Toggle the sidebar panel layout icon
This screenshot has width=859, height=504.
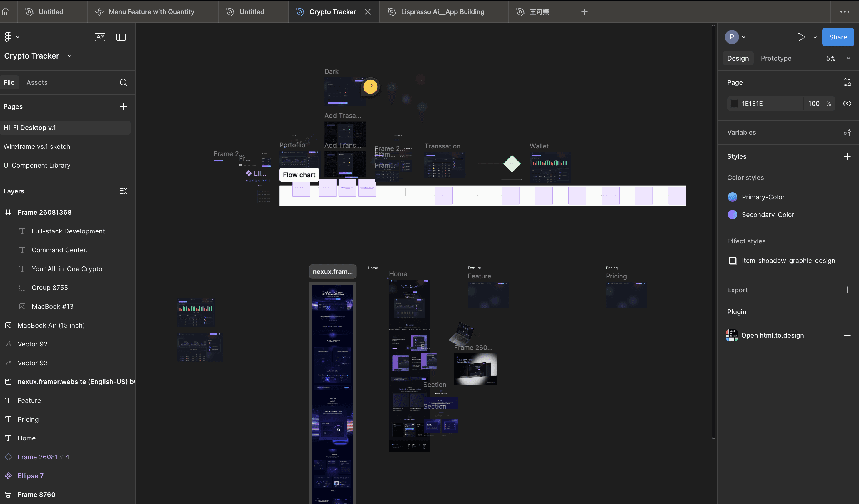[x=121, y=37]
